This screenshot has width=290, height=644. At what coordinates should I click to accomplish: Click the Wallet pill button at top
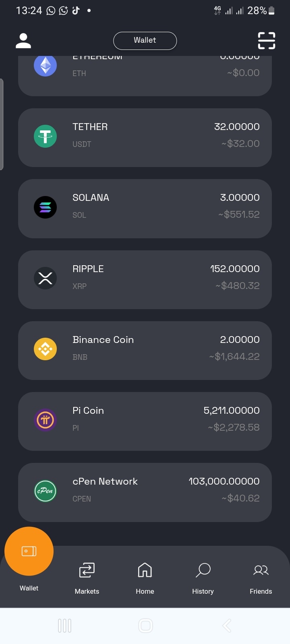coord(145,41)
